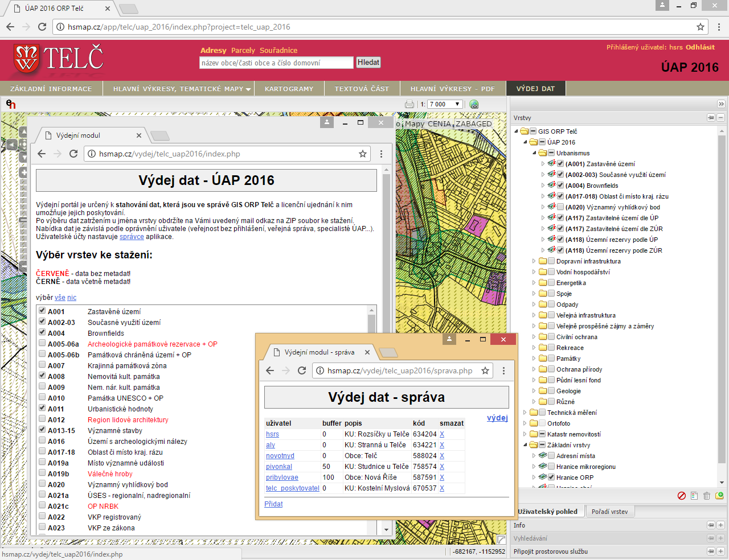729x560 pixels.
Task: Uncheck A011 Urbanistické hodnoty checkbox
Action: tap(42, 408)
